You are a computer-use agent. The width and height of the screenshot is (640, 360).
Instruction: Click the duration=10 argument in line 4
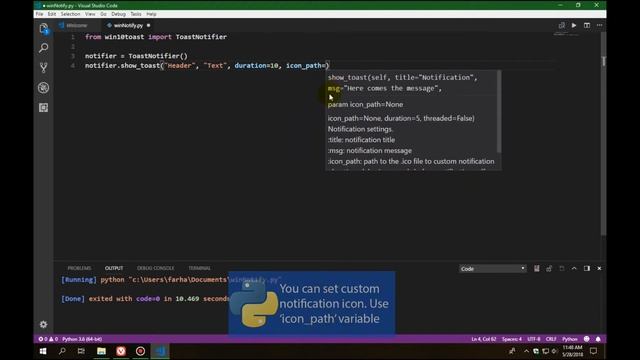pyautogui.click(x=256, y=66)
